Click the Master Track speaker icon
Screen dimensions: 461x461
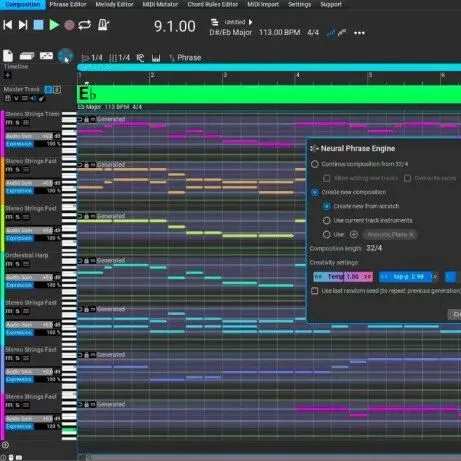tap(33, 98)
